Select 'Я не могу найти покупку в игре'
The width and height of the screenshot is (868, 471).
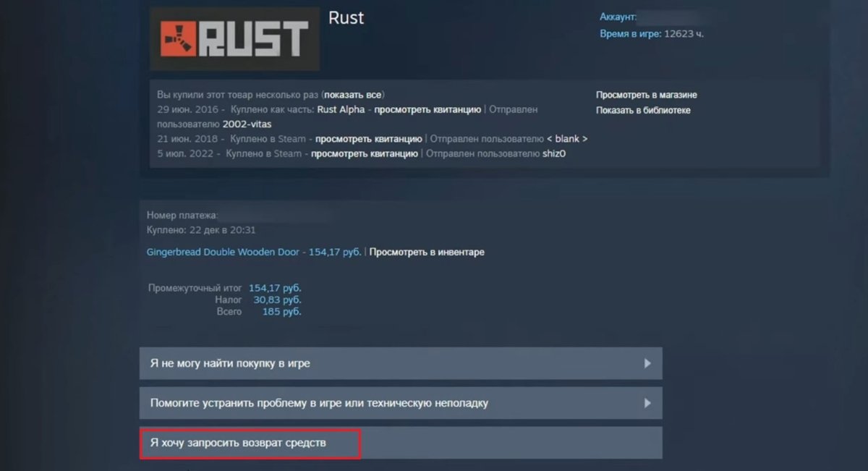[401, 363]
